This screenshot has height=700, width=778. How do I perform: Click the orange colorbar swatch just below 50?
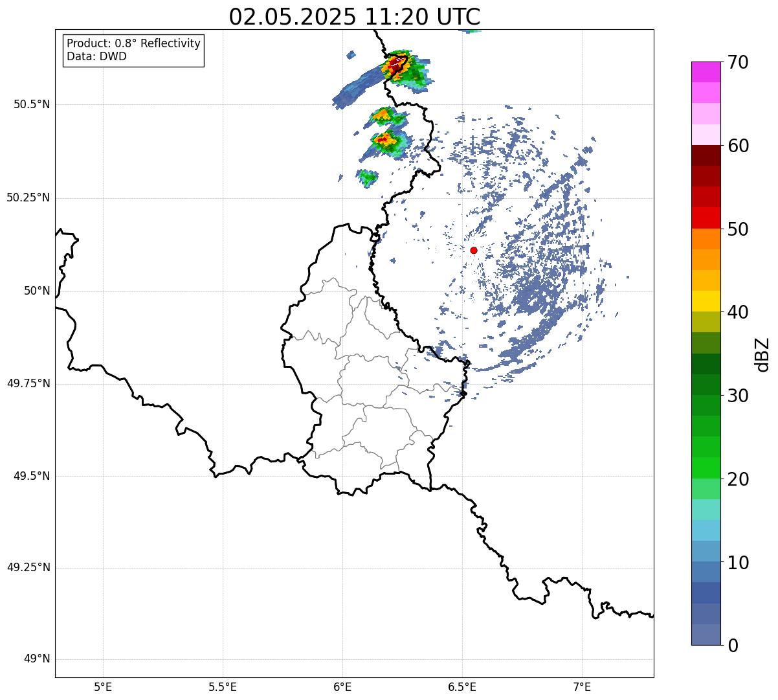[x=706, y=239]
